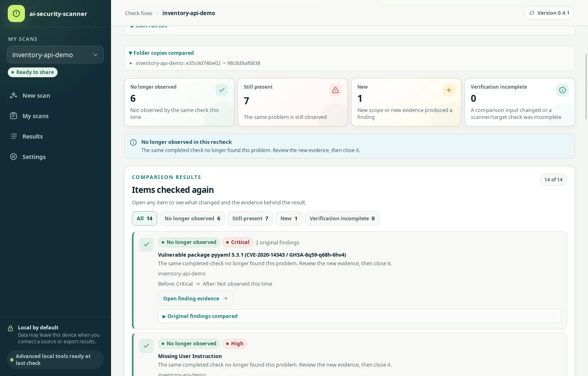The width and height of the screenshot is (588, 376).
Task: Click the checkmark icon beside the pyyaml finding
Action: (146, 244)
